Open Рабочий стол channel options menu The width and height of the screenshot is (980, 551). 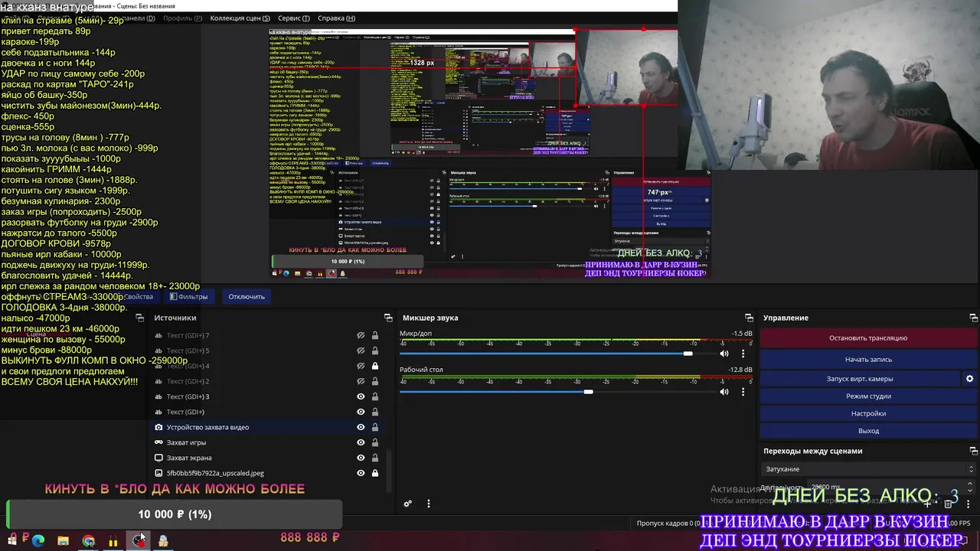pos(743,392)
